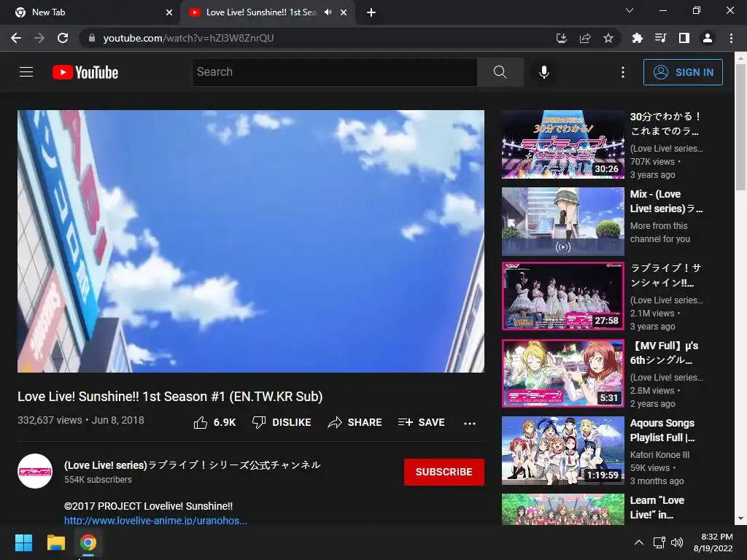Go back to the previous page
Viewport: 747px width, 560px height.
[16, 38]
